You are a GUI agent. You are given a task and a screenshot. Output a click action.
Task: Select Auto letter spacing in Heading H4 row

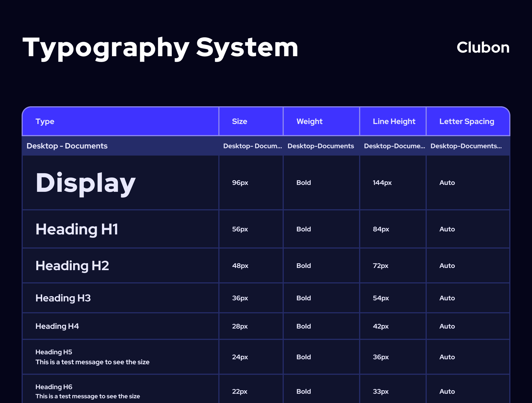[x=447, y=326]
